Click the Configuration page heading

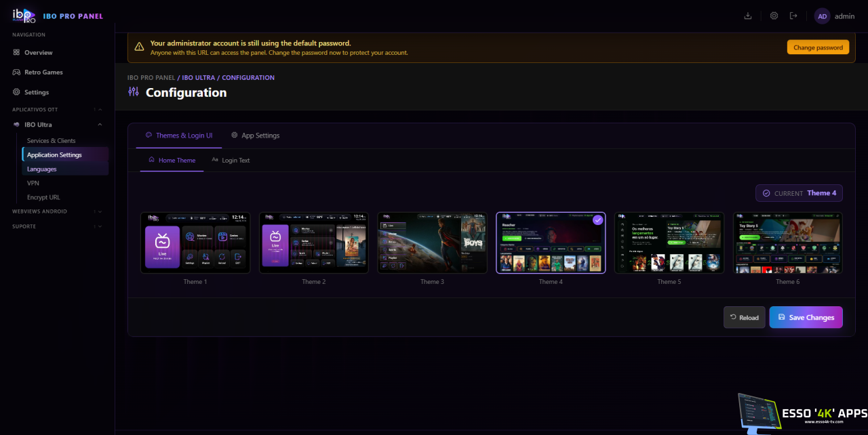(186, 93)
